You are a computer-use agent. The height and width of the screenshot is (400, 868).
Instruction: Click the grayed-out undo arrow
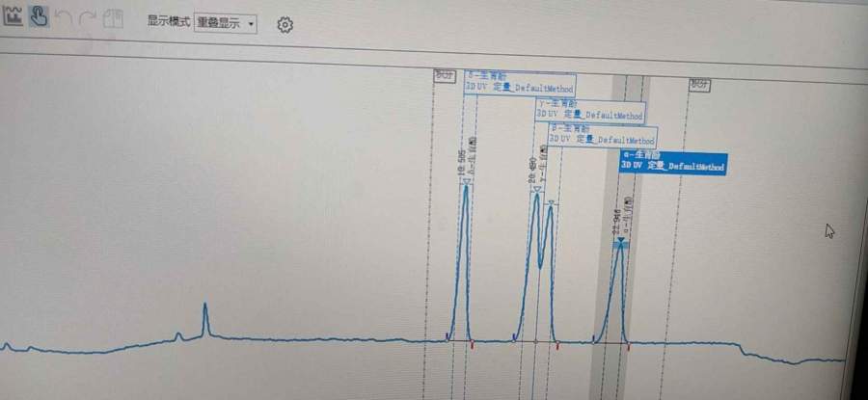coord(66,17)
